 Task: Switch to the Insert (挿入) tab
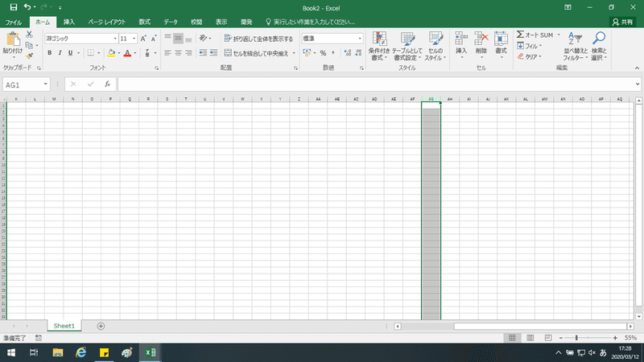(69, 23)
